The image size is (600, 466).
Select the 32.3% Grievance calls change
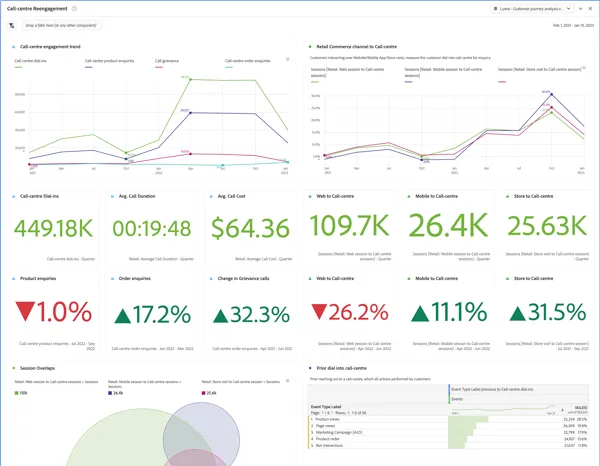(251, 314)
